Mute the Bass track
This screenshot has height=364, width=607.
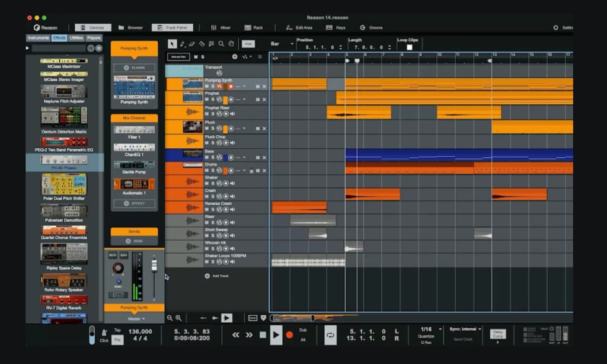point(206,157)
